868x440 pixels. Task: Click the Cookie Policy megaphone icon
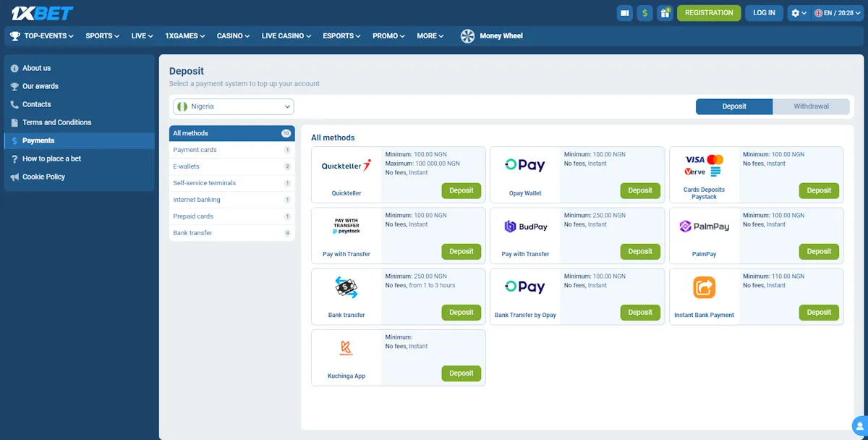tap(14, 177)
